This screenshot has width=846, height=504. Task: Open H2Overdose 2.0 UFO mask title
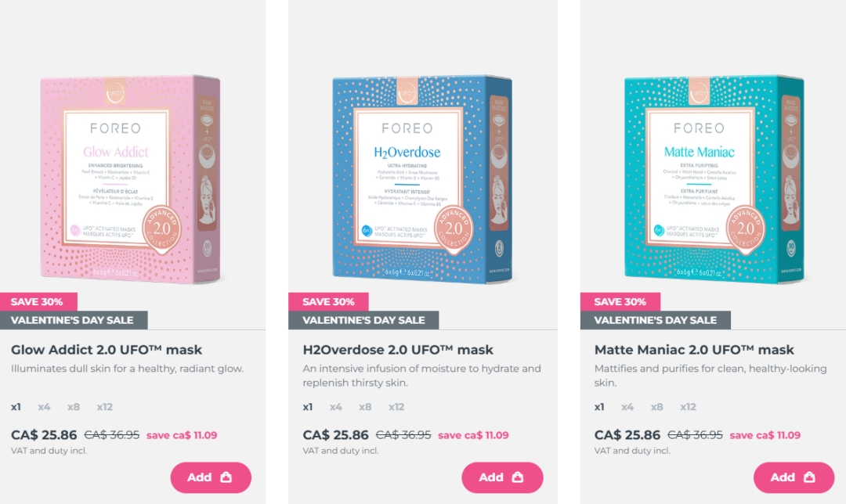[398, 350]
